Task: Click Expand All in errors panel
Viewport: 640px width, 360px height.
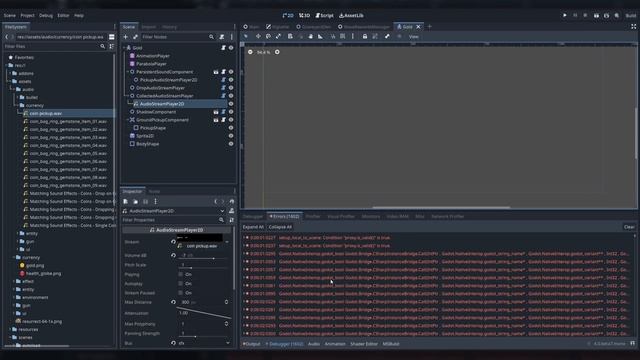Action: (253, 227)
